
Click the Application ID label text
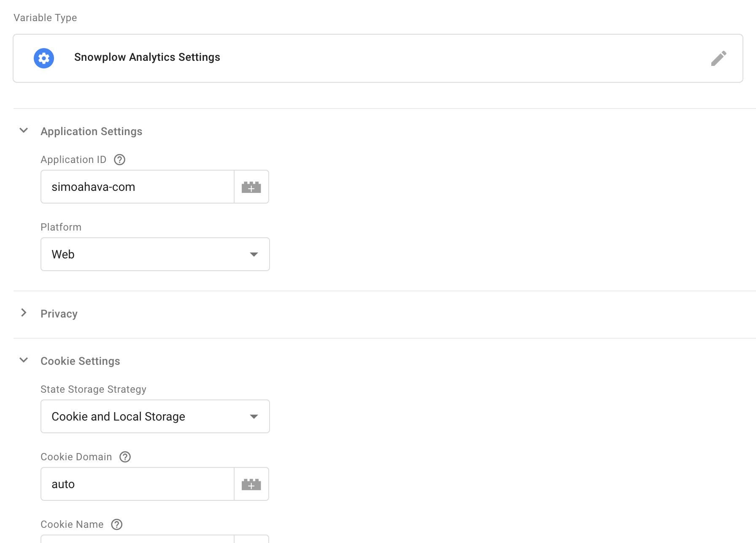click(73, 160)
